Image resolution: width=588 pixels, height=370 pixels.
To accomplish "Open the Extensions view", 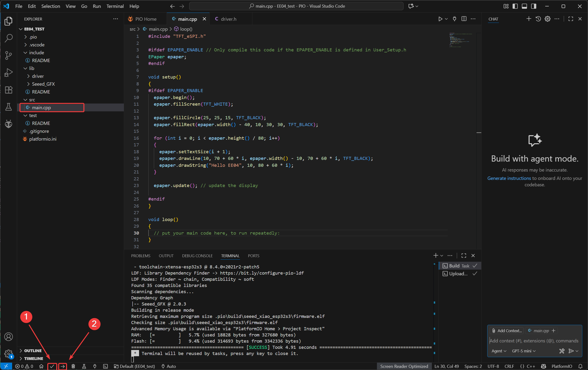I will 9,90.
